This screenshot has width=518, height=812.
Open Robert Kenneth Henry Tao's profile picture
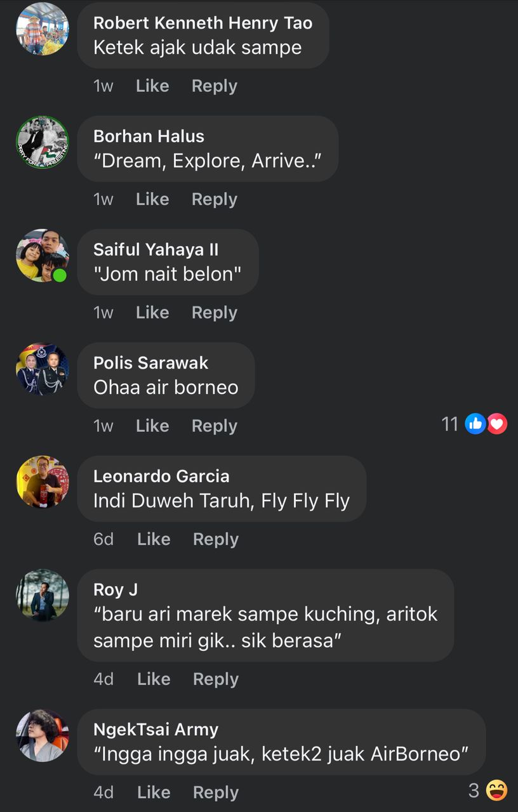coord(43,29)
